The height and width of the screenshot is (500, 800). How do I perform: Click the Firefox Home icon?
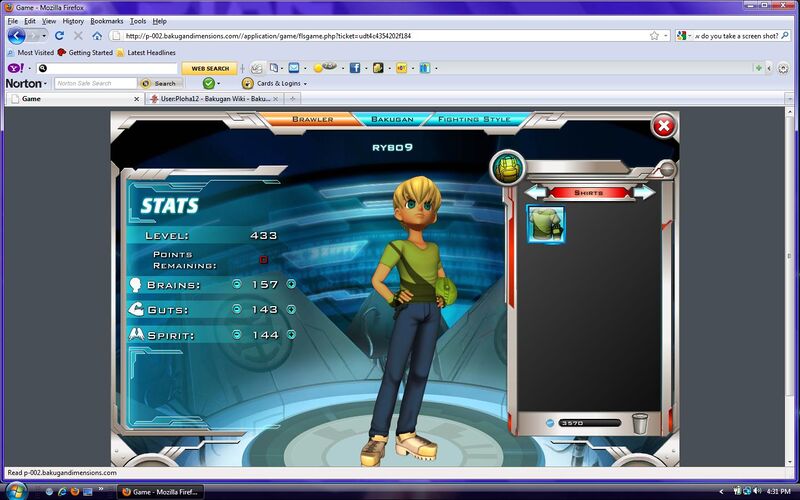point(96,35)
